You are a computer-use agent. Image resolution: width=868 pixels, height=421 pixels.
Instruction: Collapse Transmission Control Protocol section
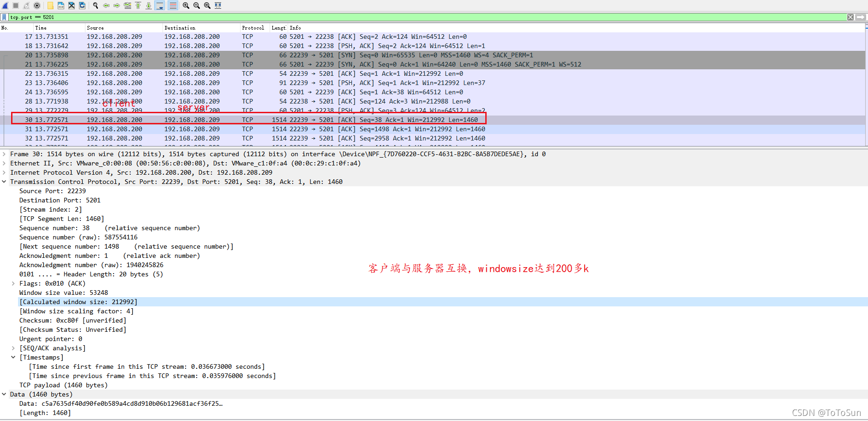tap(4, 182)
